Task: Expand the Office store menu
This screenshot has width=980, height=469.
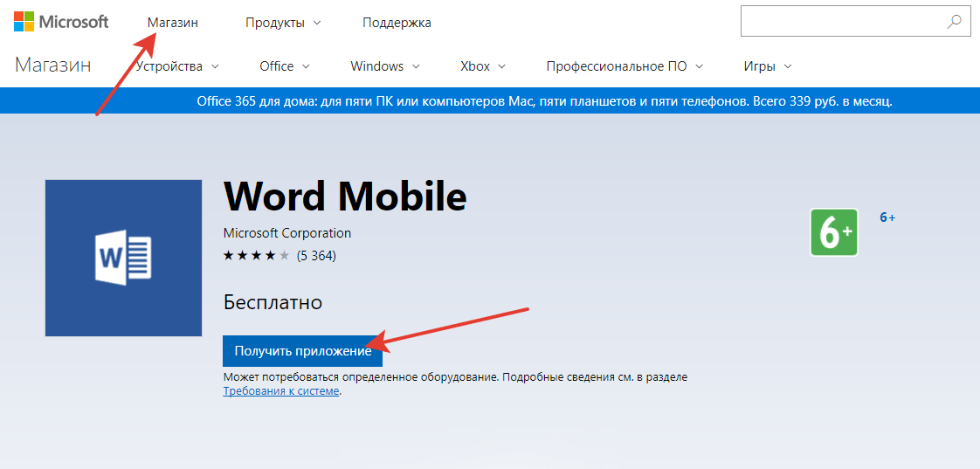Action: point(285,66)
